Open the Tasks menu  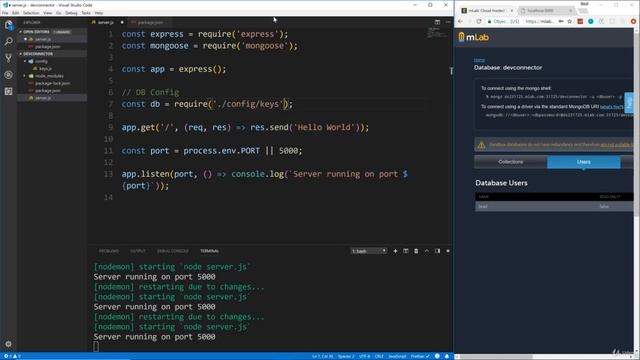(x=86, y=13)
